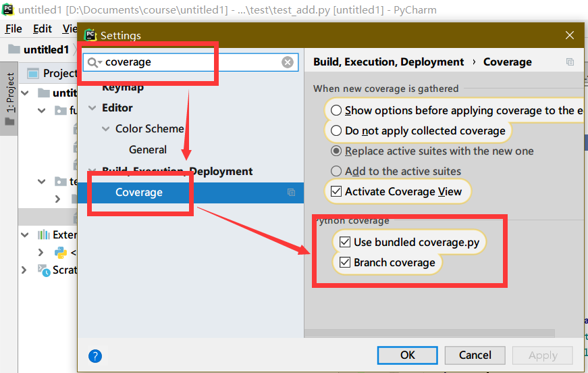Select Add to the active suites
Image resolution: width=588 pixels, height=373 pixels.
click(336, 171)
